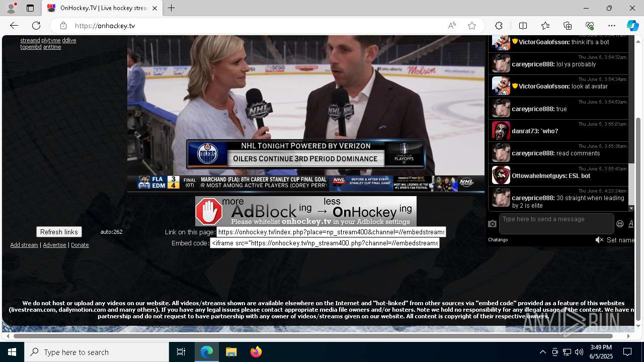Click the AdBlock whitelist banner
Screen dimensions: 644x362
click(306, 211)
